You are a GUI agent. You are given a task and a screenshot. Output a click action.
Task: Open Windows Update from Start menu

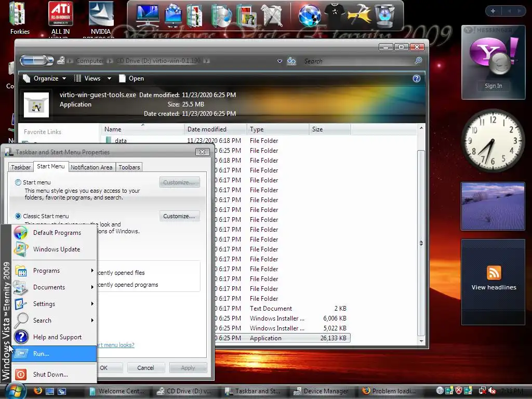[54, 249]
